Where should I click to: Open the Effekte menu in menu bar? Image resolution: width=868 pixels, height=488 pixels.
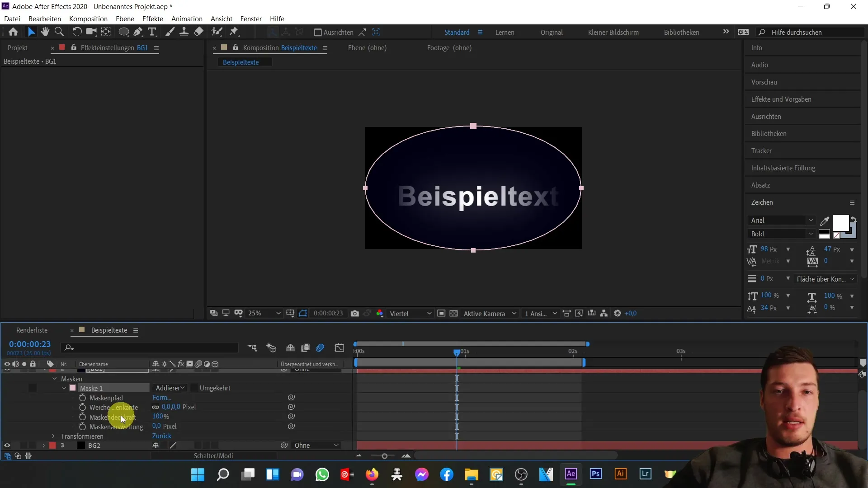pos(153,19)
